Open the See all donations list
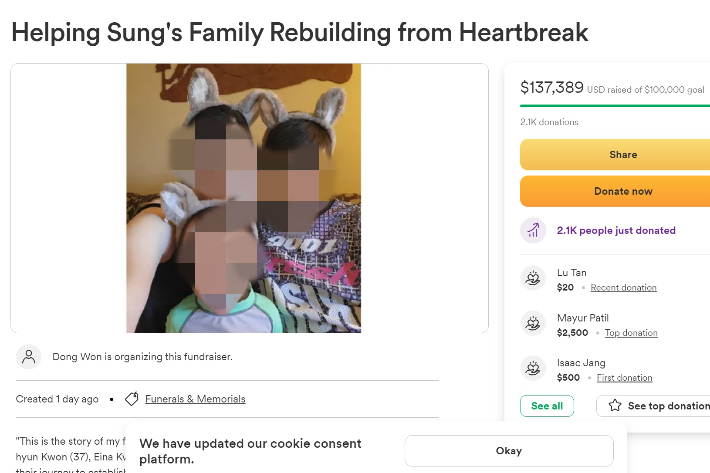The width and height of the screenshot is (710, 473). click(x=547, y=406)
